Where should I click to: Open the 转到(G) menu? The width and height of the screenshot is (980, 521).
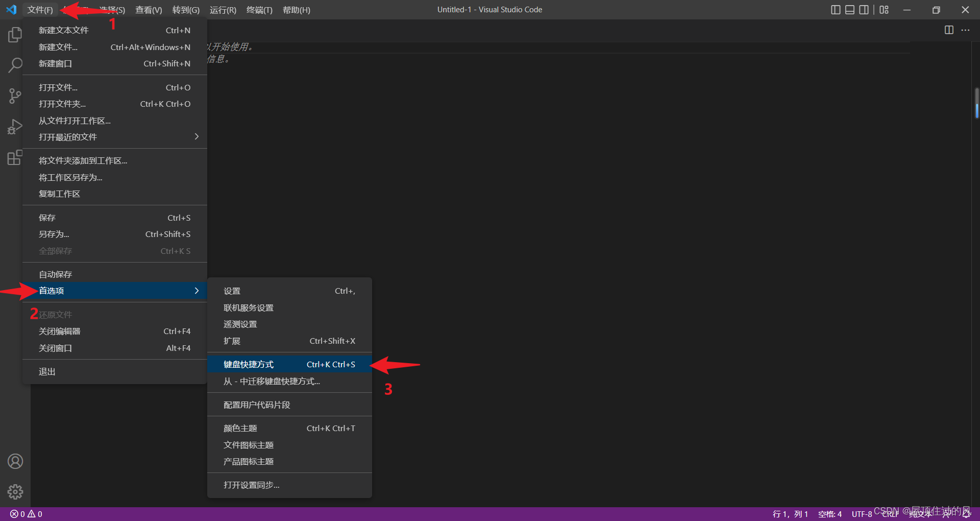click(186, 10)
